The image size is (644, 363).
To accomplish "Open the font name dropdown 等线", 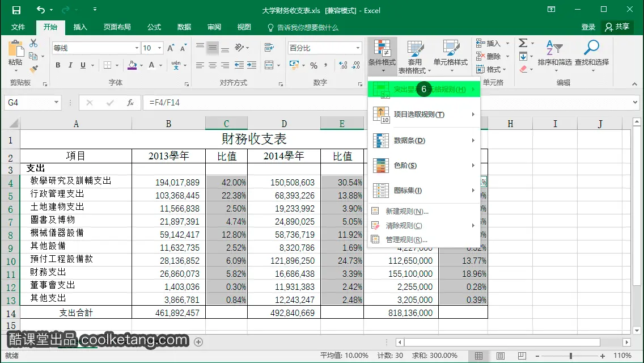I will [x=137, y=48].
